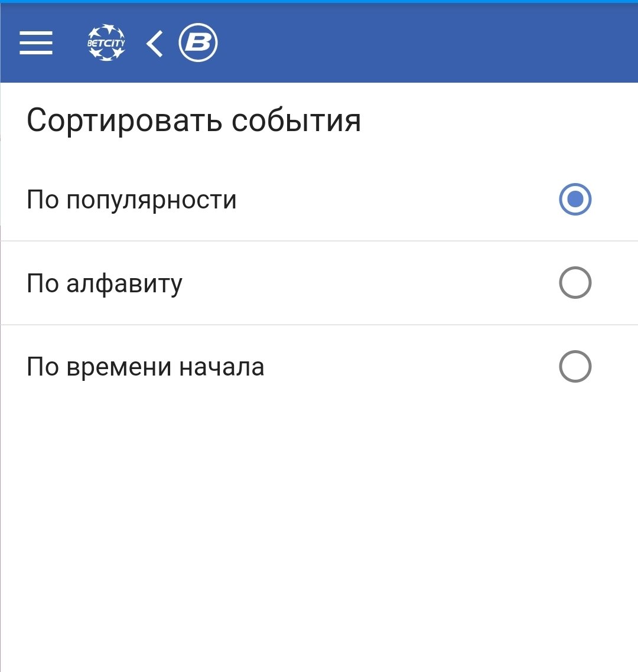638x672 pixels.
Task: Click the Сортировать события heading
Action: [194, 120]
